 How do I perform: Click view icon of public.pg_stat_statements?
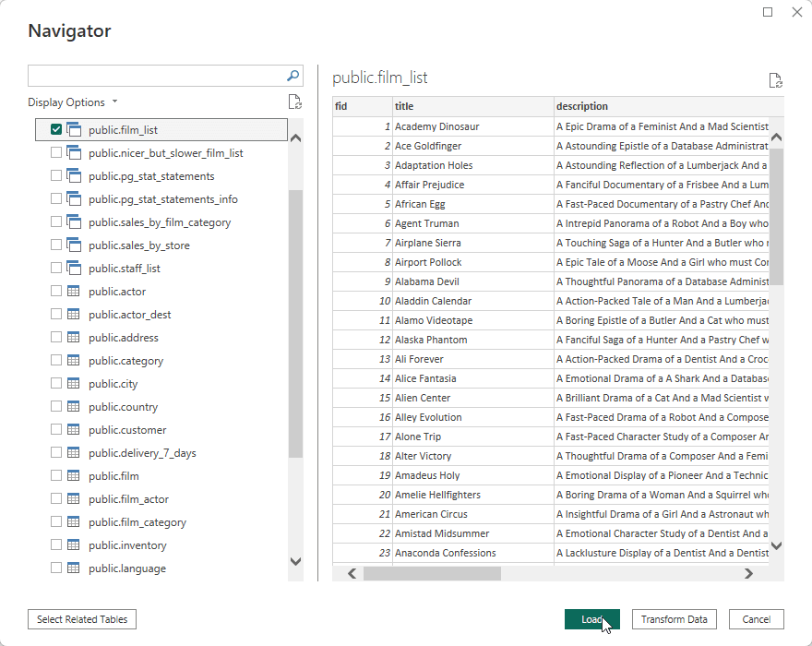(74, 175)
